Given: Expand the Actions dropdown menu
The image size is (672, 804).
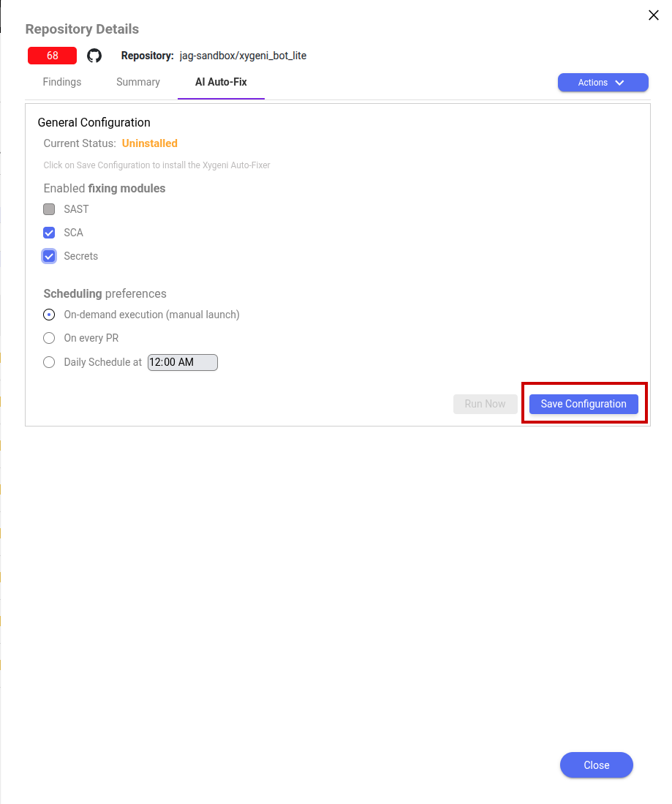Looking at the screenshot, I should click(603, 83).
